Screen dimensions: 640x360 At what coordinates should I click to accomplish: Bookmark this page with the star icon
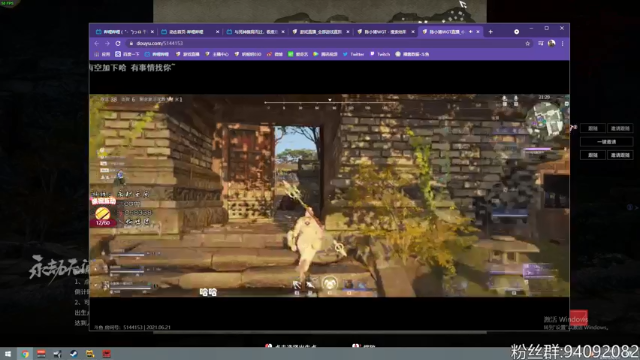click(x=527, y=43)
